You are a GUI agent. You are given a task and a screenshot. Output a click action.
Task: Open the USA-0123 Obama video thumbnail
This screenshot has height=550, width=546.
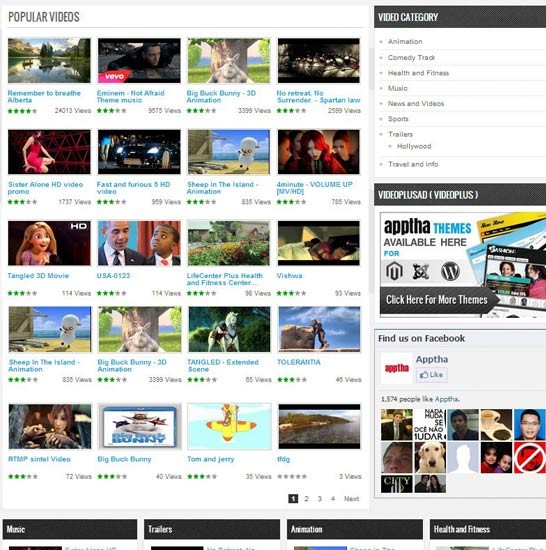click(x=139, y=243)
